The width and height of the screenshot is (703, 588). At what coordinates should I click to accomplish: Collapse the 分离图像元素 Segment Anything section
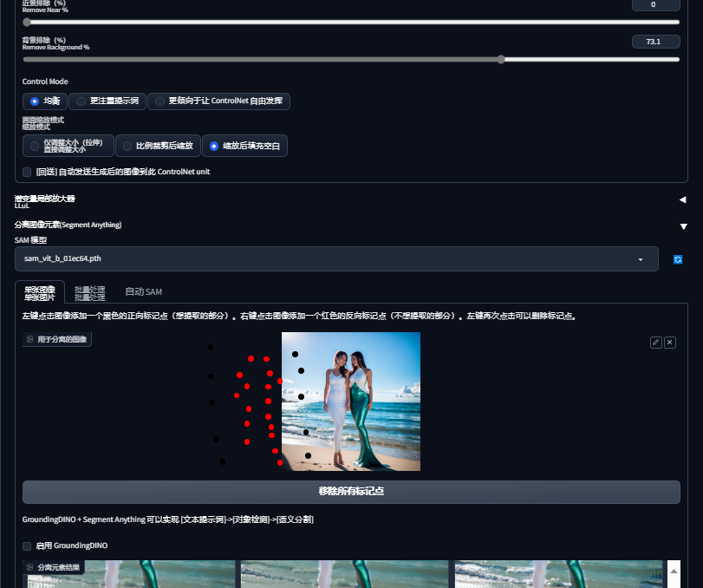pyautogui.click(x=684, y=225)
